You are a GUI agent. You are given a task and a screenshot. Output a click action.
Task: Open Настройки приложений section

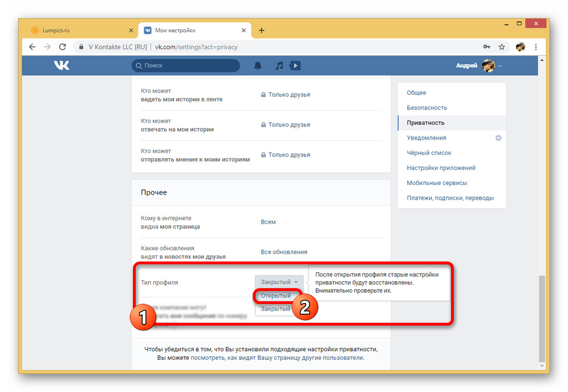[452, 168]
